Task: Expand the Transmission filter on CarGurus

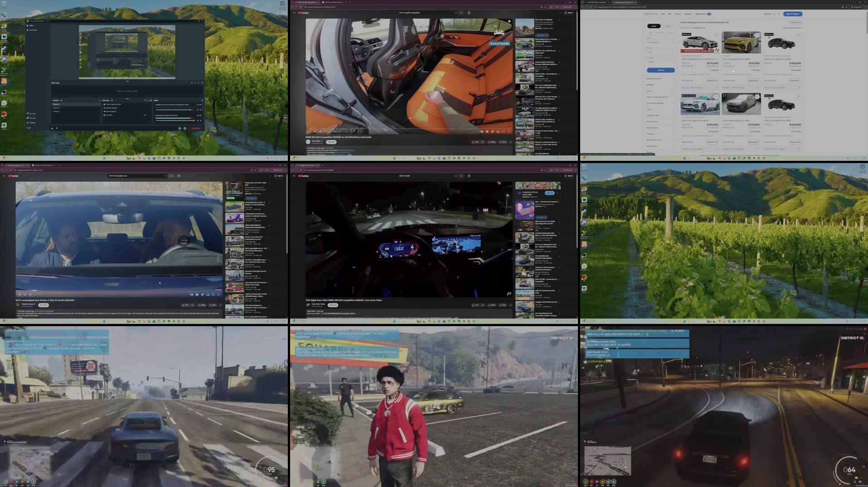Action: pyautogui.click(x=660, y=128)
